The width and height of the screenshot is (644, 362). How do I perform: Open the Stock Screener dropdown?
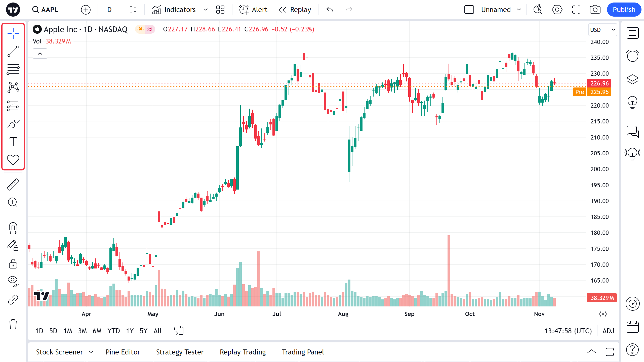[64, 352]
